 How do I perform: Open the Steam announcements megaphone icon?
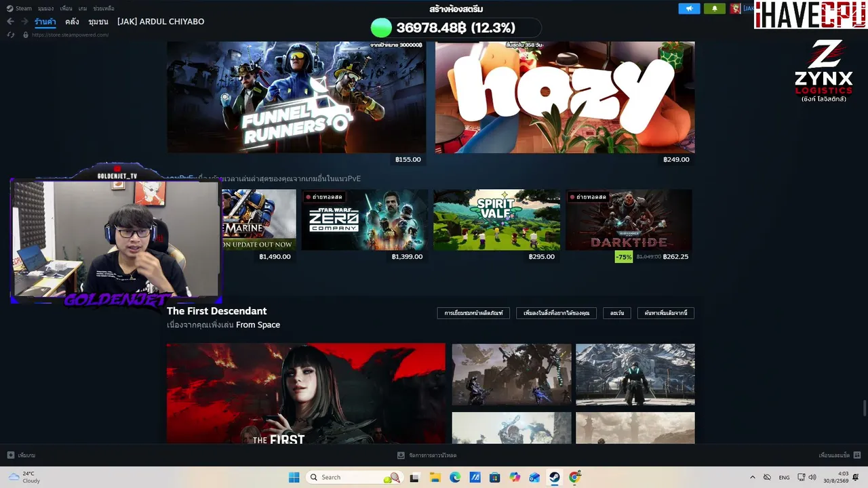[x=689, y=8]
